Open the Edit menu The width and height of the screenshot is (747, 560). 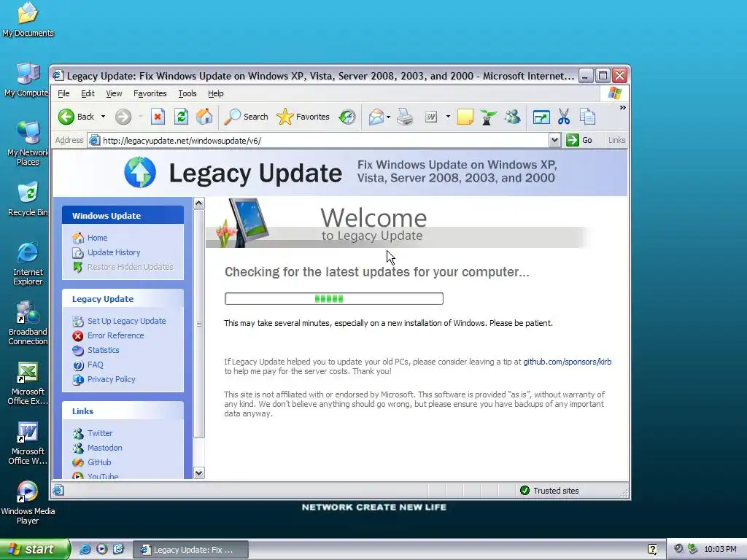(x=88, y=93)
